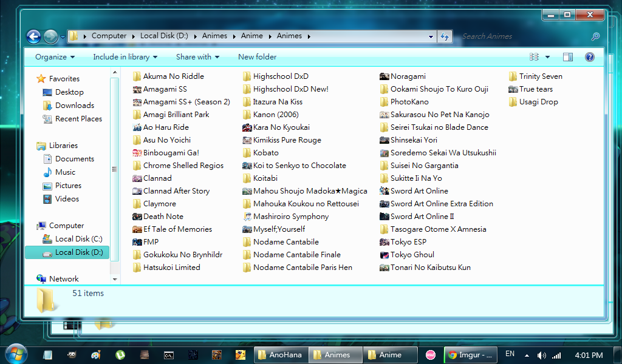
Task: Open the Death Note folder
Action: 163,217
